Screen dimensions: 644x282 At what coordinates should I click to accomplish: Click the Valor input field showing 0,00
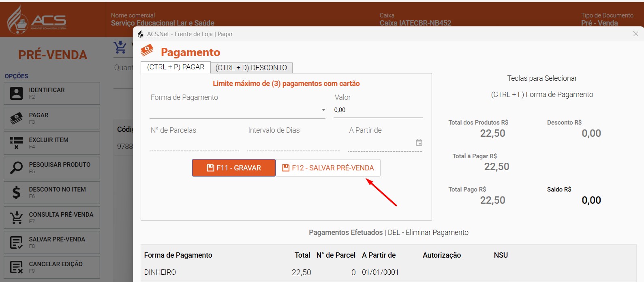[x=378, y=110]
